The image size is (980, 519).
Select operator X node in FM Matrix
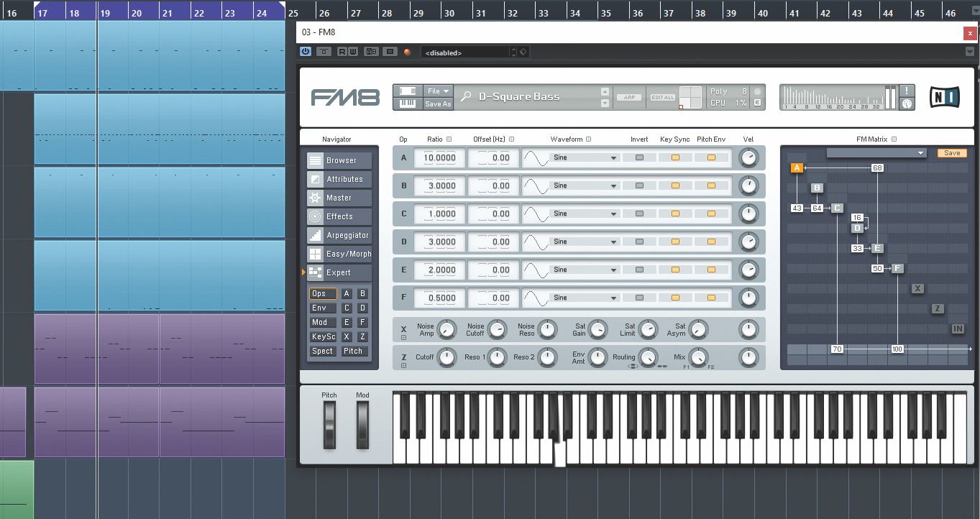click(x=917, y=288)
